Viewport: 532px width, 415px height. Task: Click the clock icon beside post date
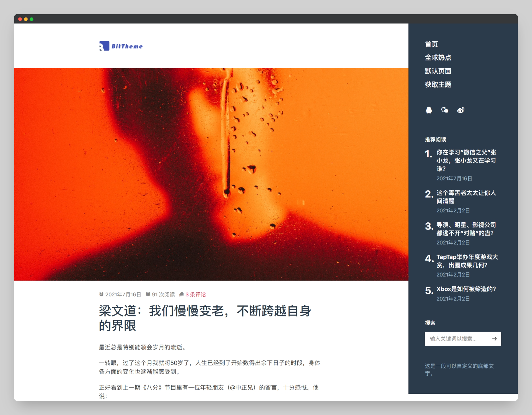[101, 294]
